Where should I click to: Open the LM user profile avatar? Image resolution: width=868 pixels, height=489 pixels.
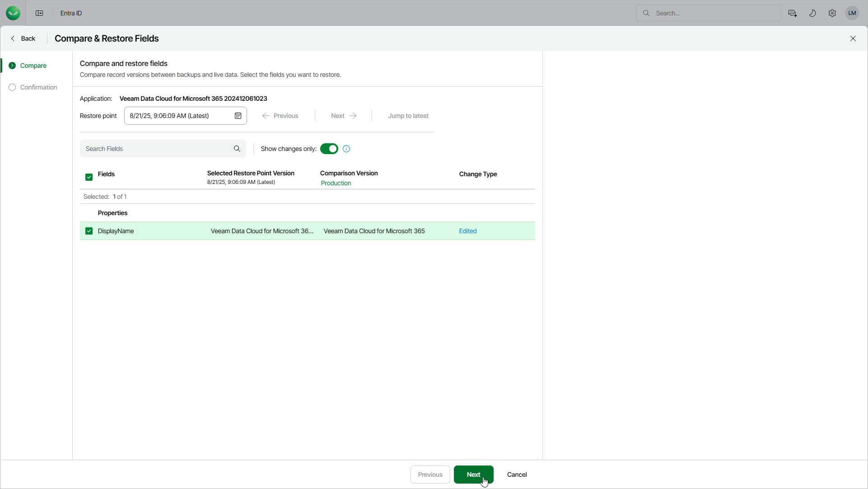(852, 13)
